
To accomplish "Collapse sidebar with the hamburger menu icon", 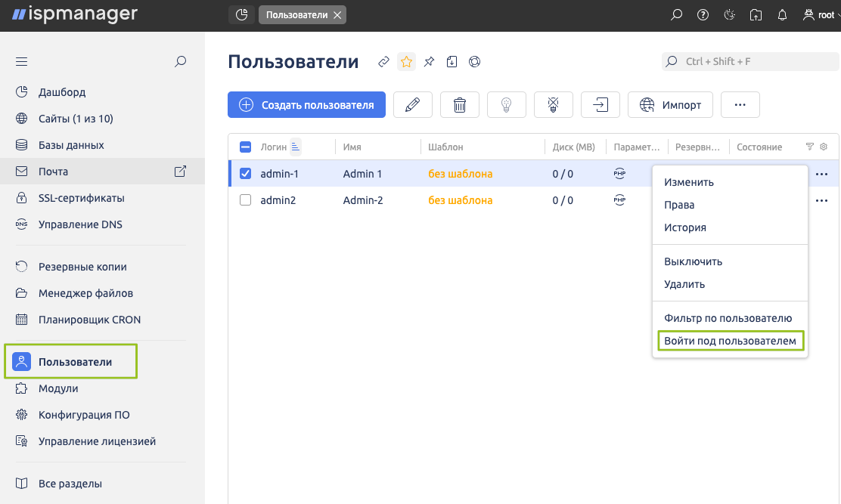I will point(21,62).
